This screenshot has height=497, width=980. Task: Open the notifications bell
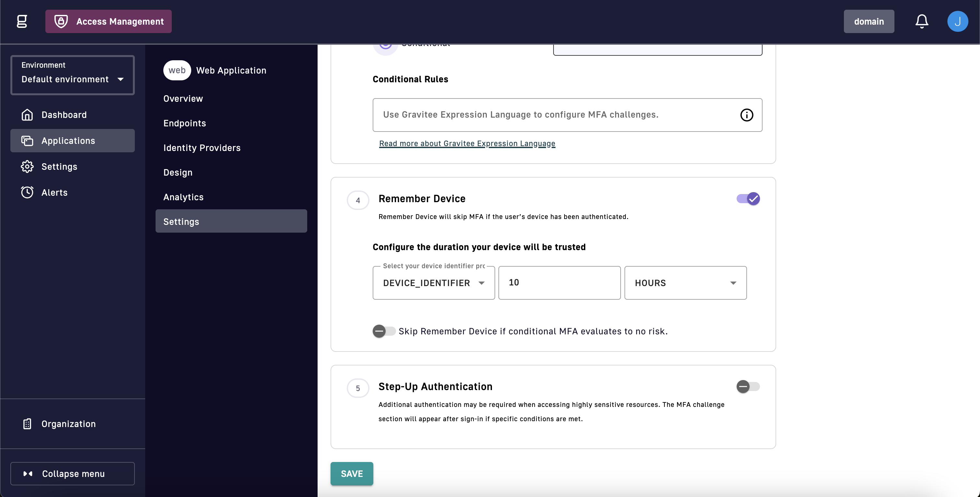pyautogui.click(x=921, y=21)
